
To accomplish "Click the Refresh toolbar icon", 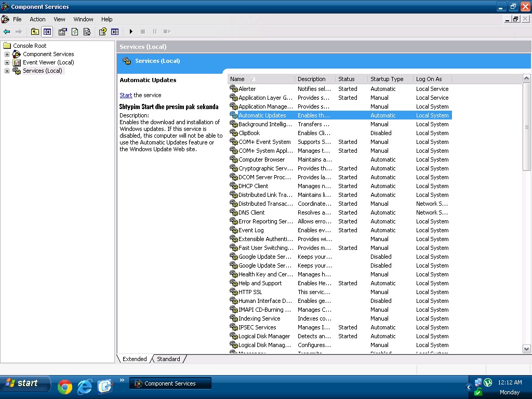I will (75, 32).
